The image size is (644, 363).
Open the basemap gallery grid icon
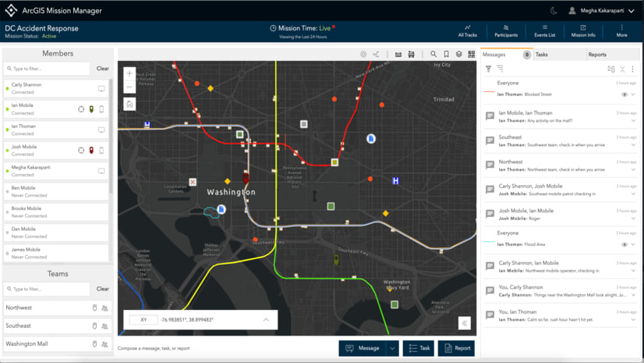click(472, 54)
